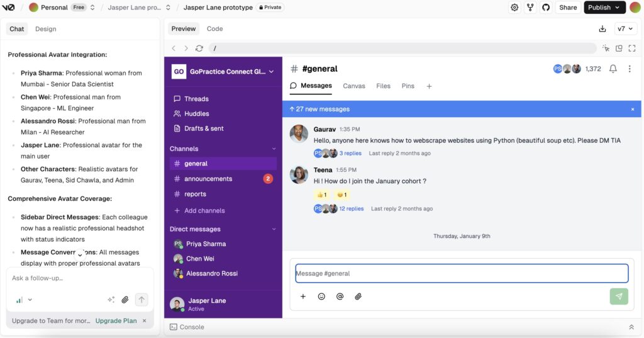Viewport: 644px width, 338px height.
Task: Open the v7 version dropdown
Action: point(626,29)
